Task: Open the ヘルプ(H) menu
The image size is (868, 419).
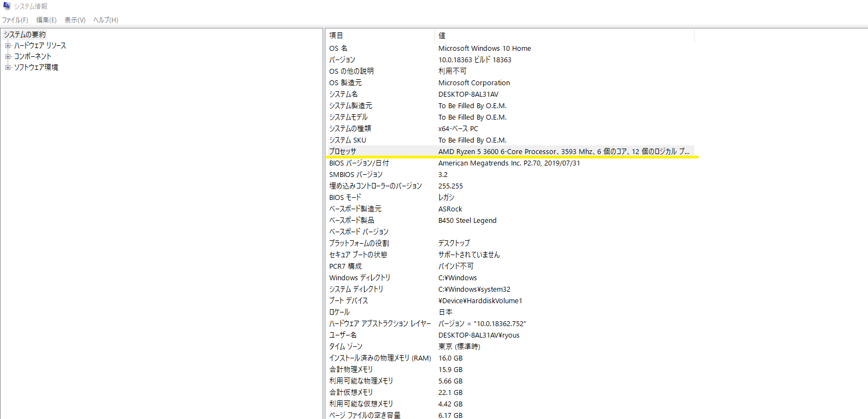Action: (x=106, y=20)
